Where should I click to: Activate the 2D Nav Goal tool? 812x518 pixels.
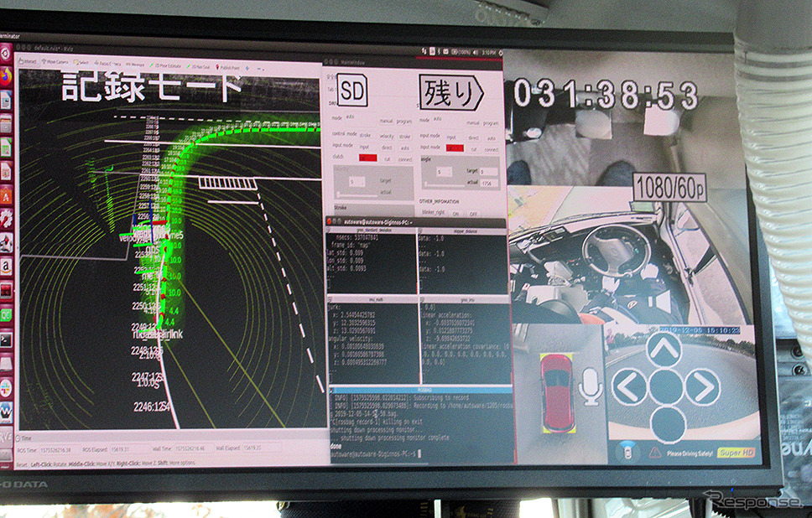coord(198,66)
